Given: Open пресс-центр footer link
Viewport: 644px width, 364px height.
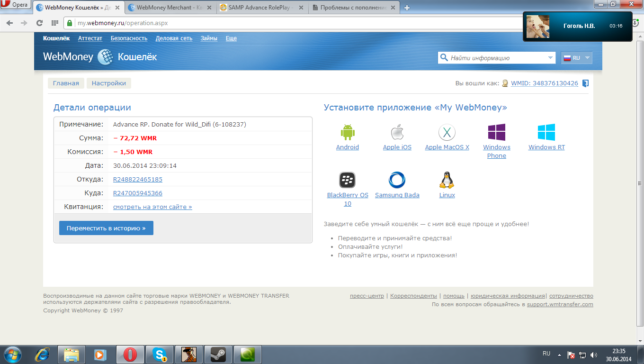Looking at the screenshot, I should point(367,296).
